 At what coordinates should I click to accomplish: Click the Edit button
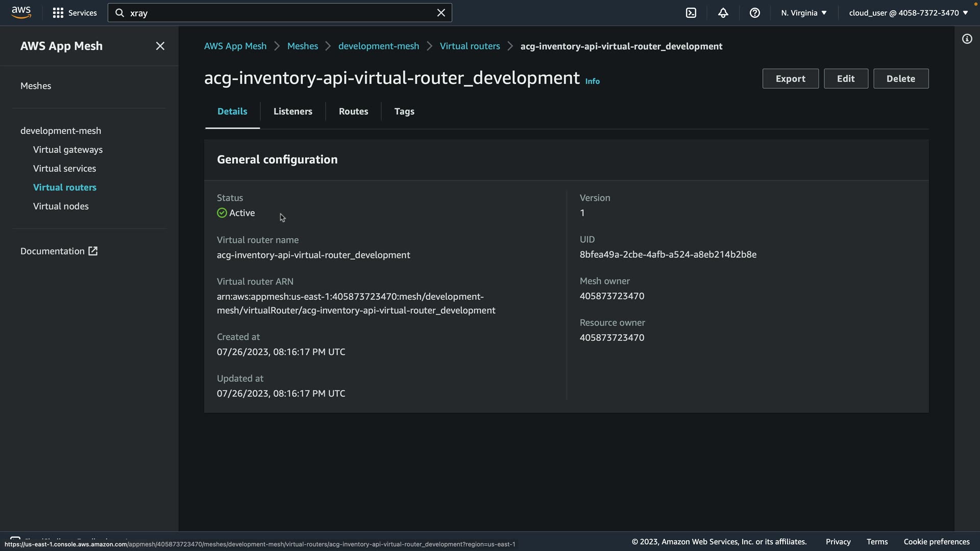coord(845,79)
